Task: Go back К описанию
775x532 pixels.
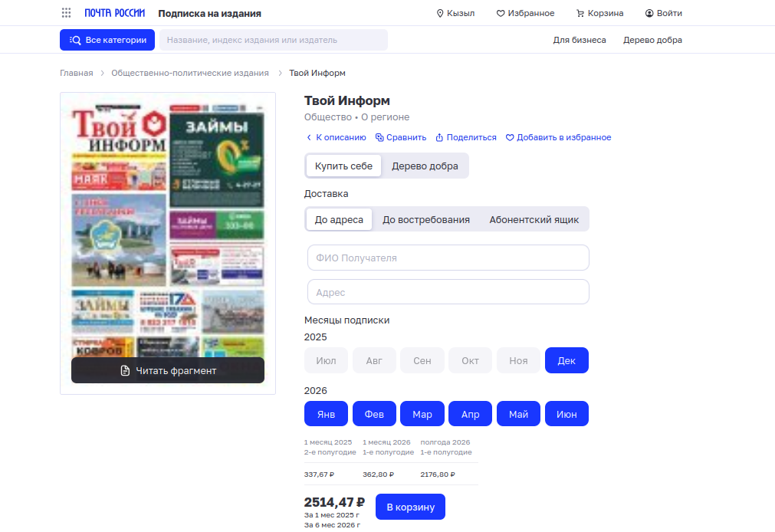Action: (x=336, y=137)
